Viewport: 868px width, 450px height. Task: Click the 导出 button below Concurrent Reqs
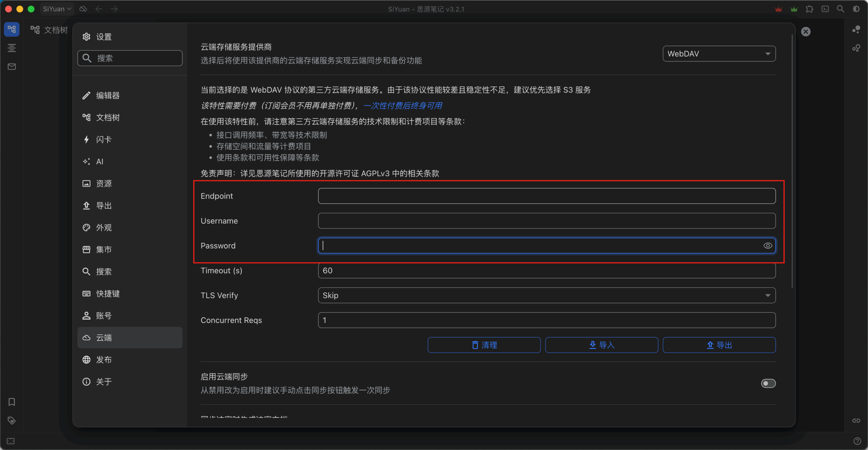(719, 345)
